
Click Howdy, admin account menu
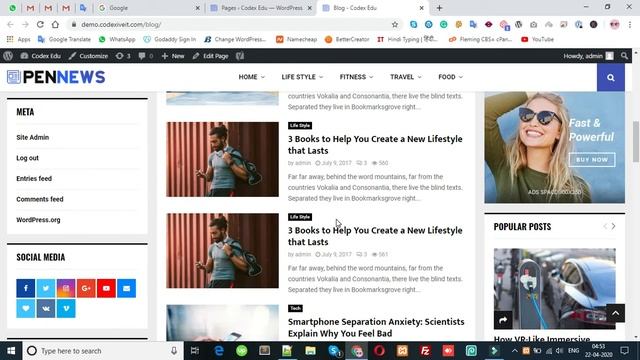point(588,56)
